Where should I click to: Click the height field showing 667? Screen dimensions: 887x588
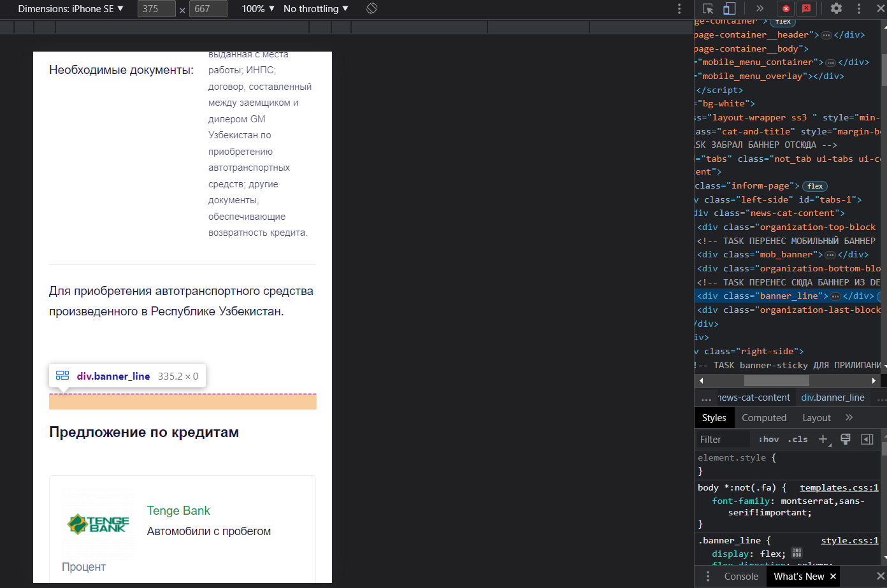pos(208,9)
